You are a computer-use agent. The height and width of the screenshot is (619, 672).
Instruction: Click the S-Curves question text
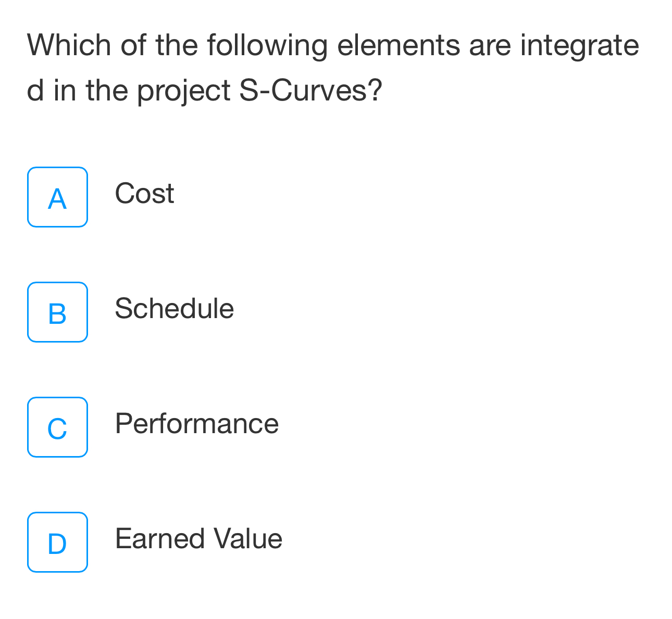coord(333,67)
